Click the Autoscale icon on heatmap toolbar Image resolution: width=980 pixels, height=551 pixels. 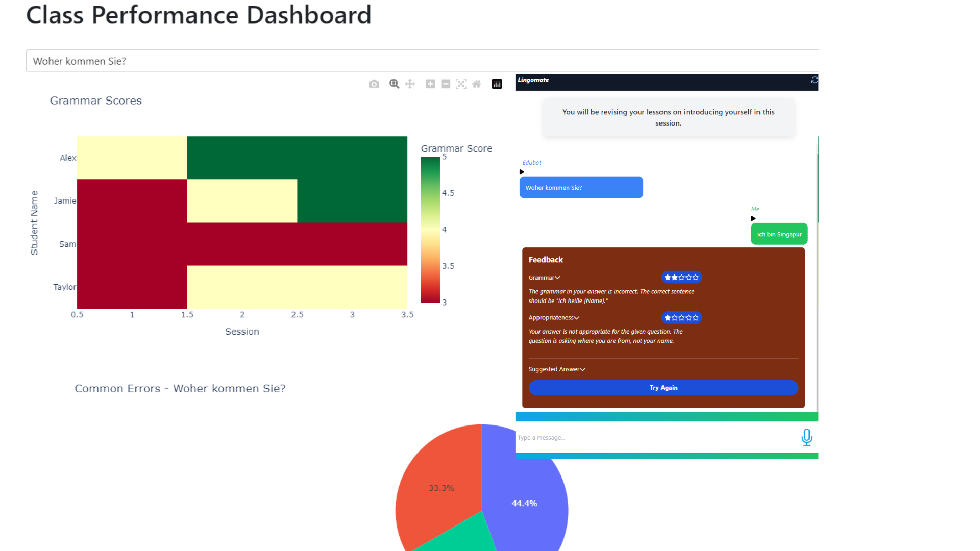(x=461, y=84)
